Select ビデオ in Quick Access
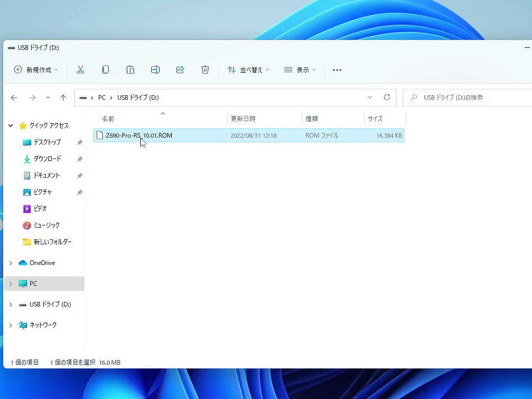The height and width of the screenshot is (399, 532). tap(40, 209)
